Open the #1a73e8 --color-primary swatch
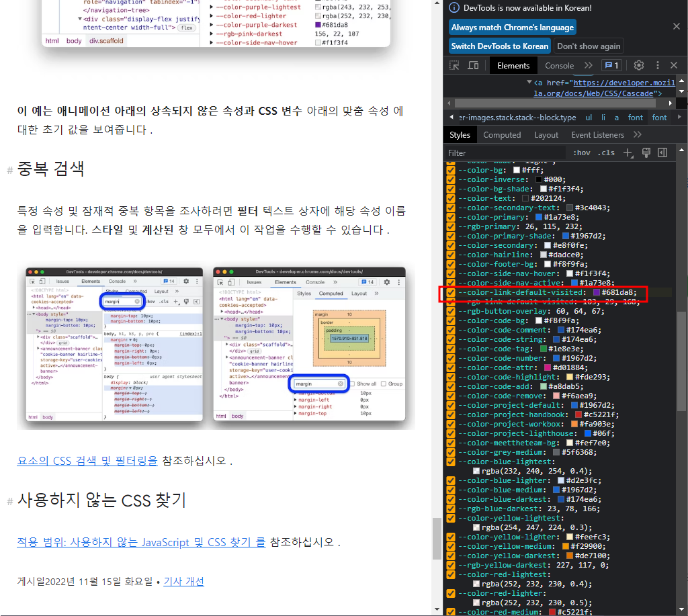The image size is (688, 616). tap(539, 217)
